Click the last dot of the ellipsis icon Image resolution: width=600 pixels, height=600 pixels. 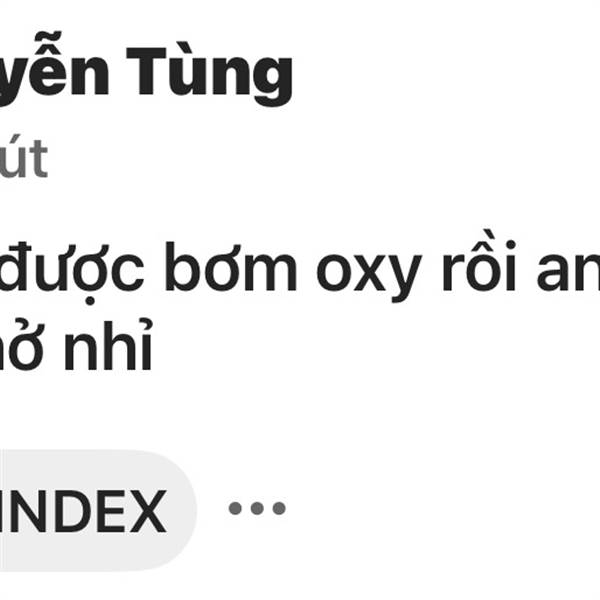tap(279, 508)
